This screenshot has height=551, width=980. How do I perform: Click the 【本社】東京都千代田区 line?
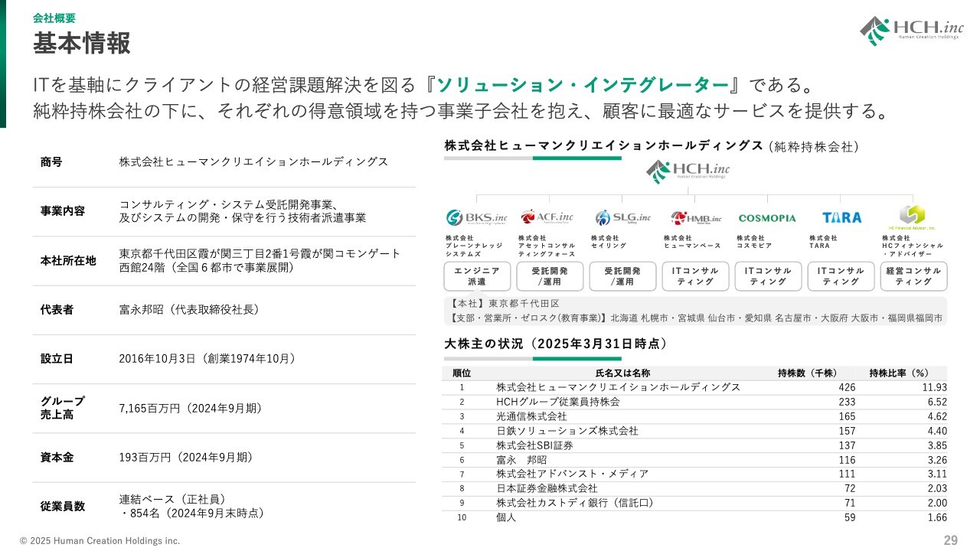point(505,304)
